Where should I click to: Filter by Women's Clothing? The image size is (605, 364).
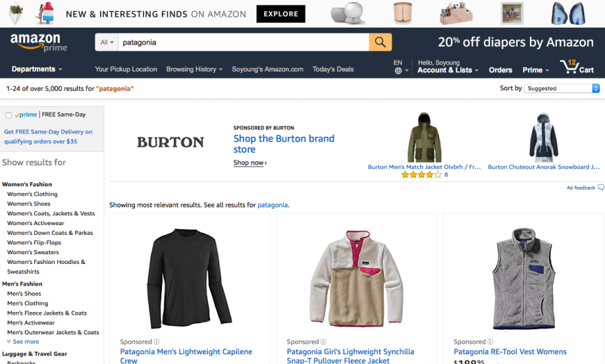point(33,194)
